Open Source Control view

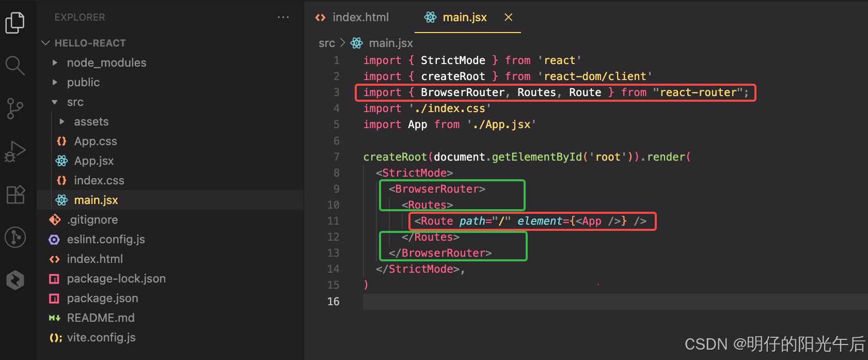coord(14,108)
